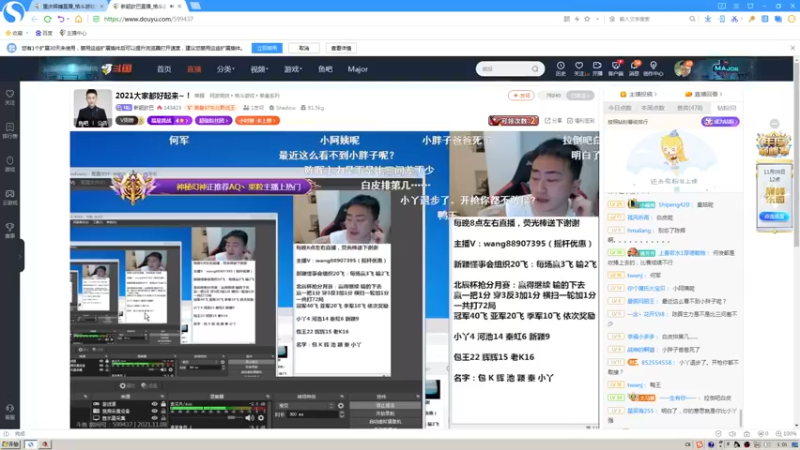Open the dropdown arrow beside the undo icon
Screen dimensions: 800x450
(x=68, y=19)
